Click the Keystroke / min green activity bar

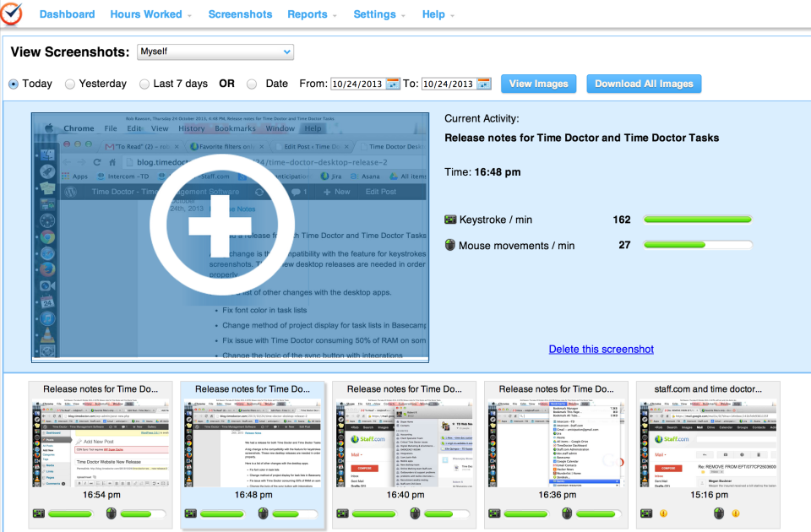697,220
